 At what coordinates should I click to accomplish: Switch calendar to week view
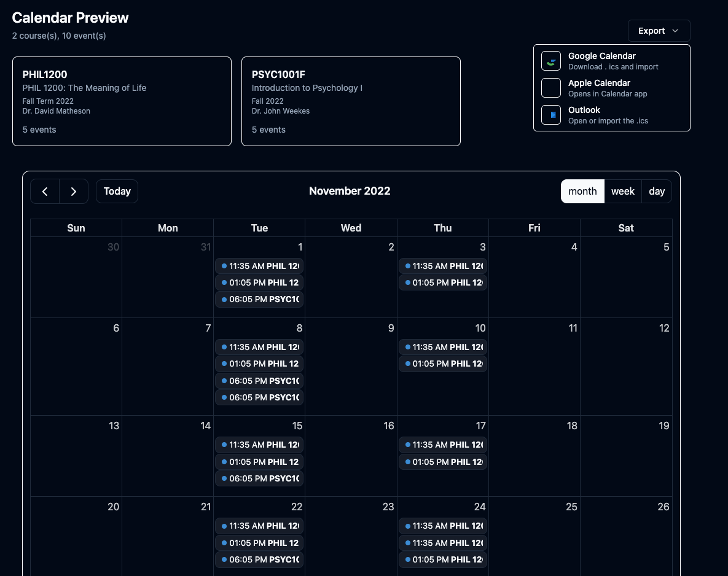[622, 192]
